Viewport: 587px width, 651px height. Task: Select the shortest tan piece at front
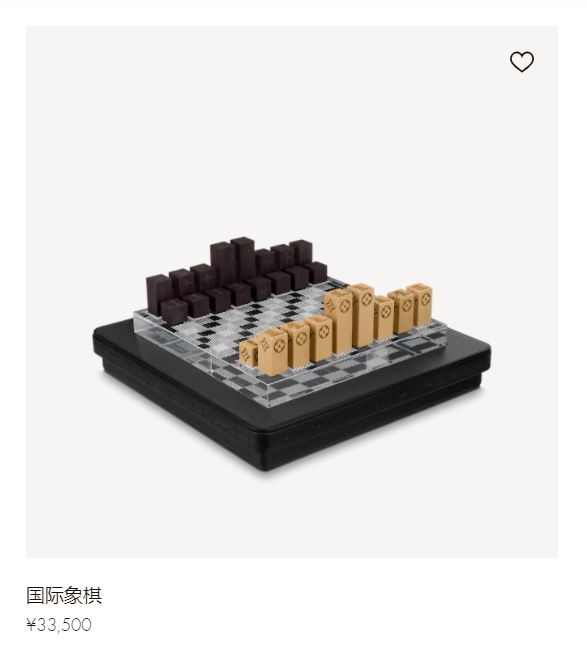248,352
